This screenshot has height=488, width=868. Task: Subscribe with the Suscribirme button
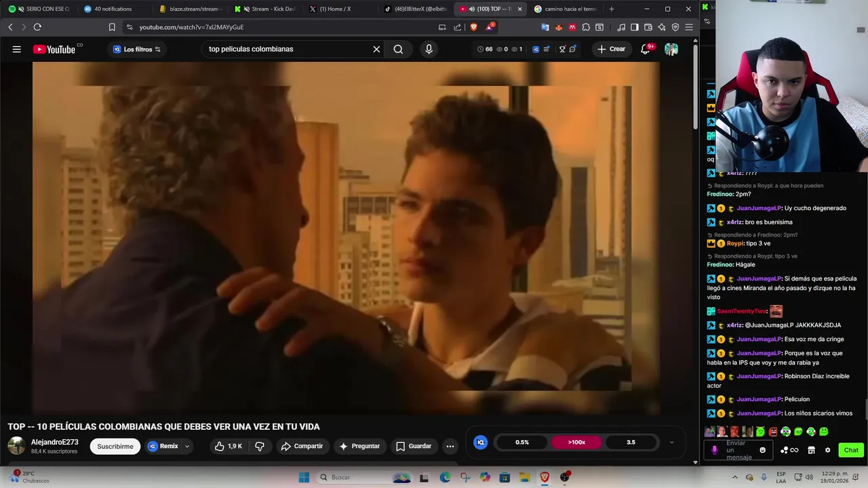115,446
